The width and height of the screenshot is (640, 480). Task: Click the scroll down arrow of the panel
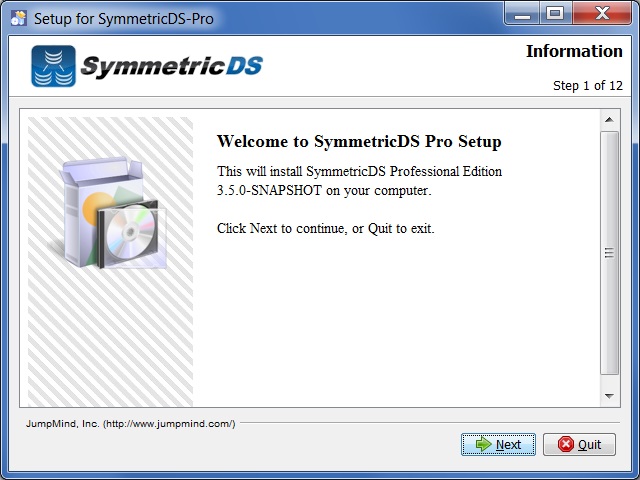click(x=609, y=396)
